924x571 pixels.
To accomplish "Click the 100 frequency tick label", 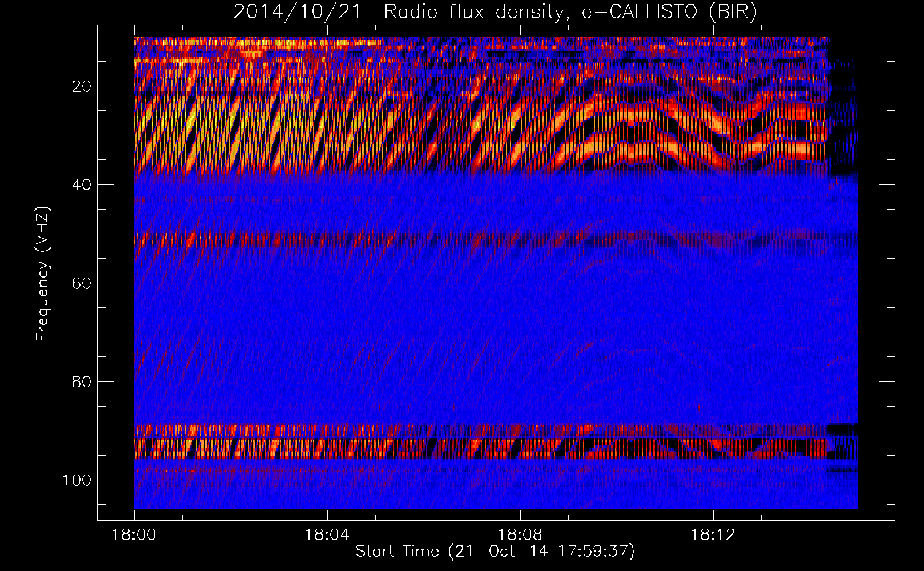I will click(x=77, y=480).
